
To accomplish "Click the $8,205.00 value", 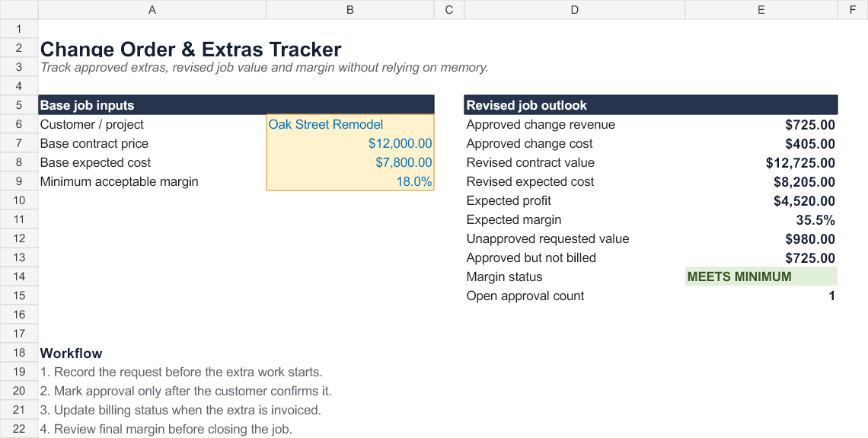I will coord(804,181).
